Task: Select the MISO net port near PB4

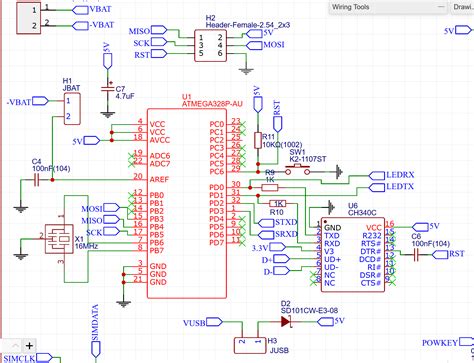Action: [112, 219]
